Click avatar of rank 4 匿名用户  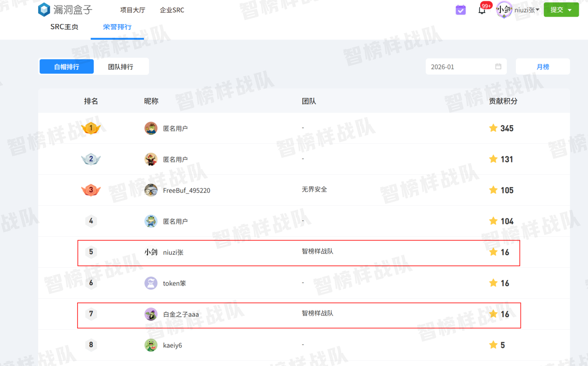click(x=151, y=221)
